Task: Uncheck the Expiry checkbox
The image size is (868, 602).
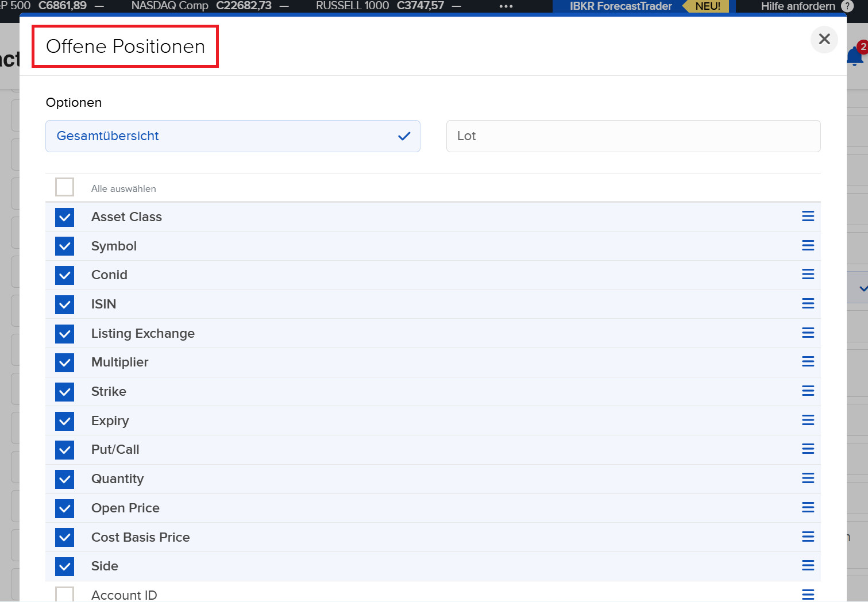Action: point(64,421)
